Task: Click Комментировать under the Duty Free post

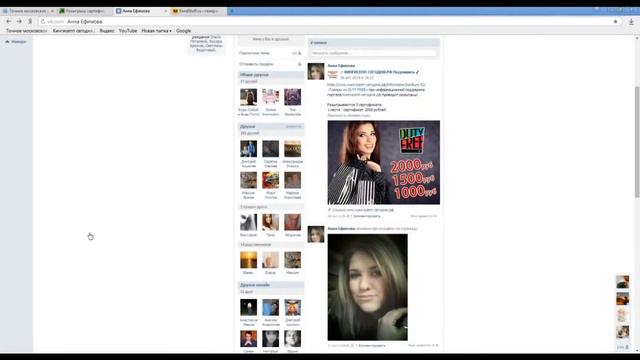Action: click(x=367, y=216)
